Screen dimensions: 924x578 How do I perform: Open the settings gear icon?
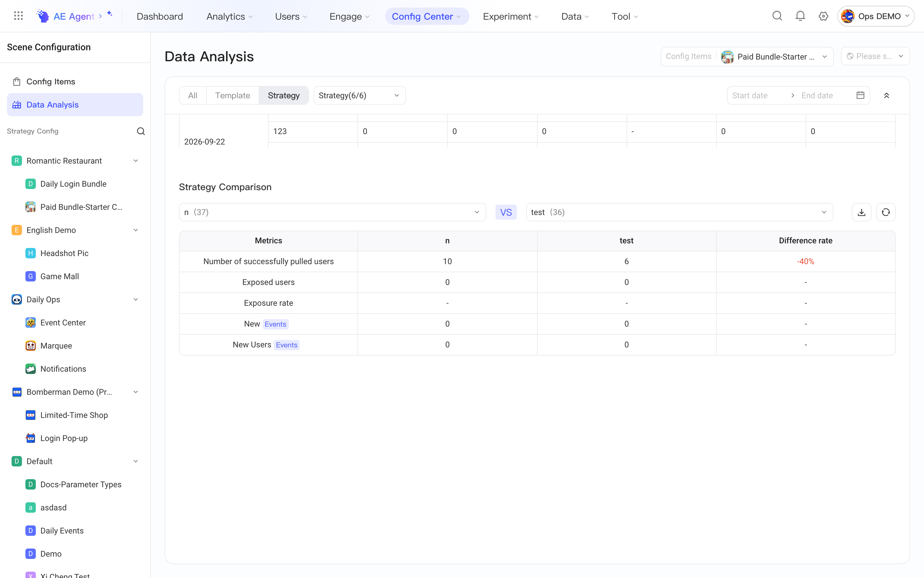(823, 16)
